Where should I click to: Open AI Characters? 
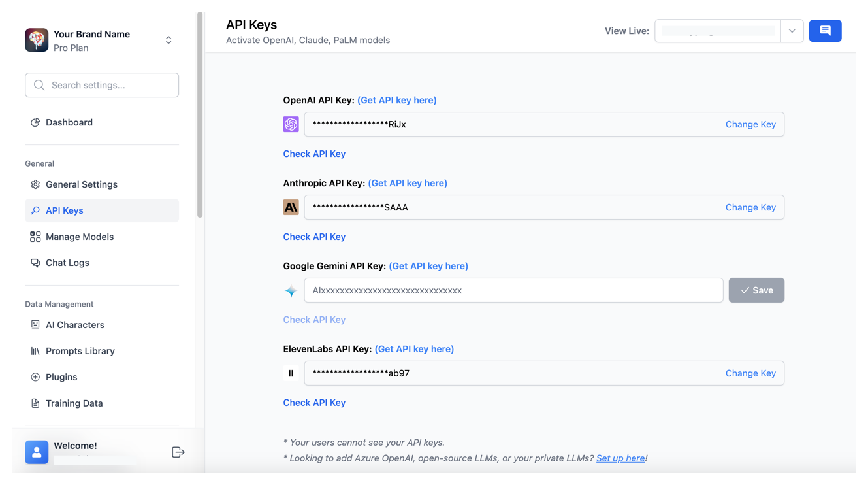click(102, 325)
